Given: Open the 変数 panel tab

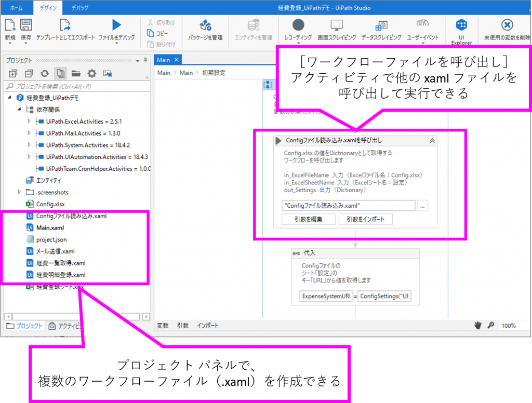Looking at the screenshot, I should 163,326.
